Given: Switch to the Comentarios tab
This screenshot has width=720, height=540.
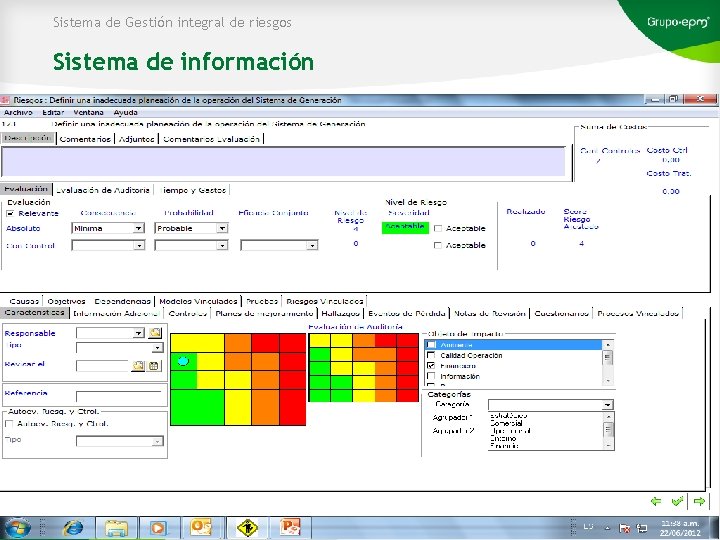Looking at the screenshot, I should click(85, 139).
